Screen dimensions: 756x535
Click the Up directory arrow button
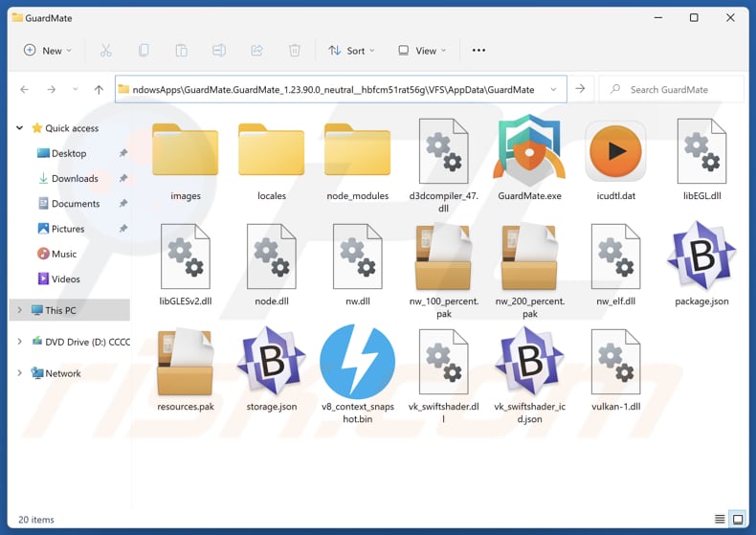point(99,89)
